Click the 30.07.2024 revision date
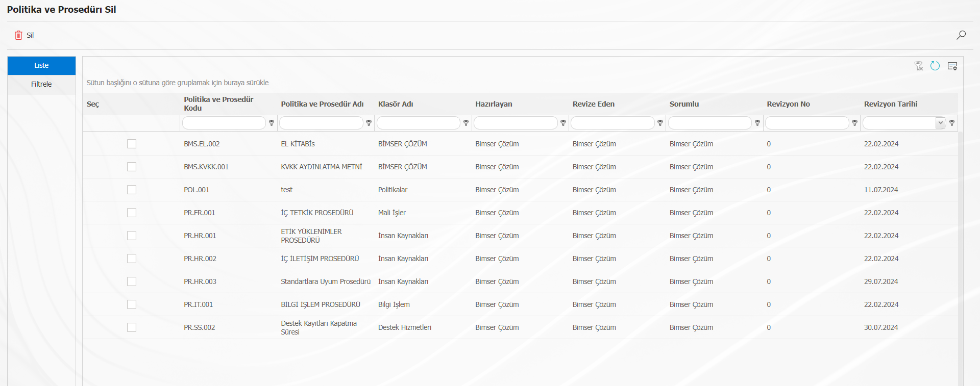This screenshot has width=980, height=386. tap(881, 327)
